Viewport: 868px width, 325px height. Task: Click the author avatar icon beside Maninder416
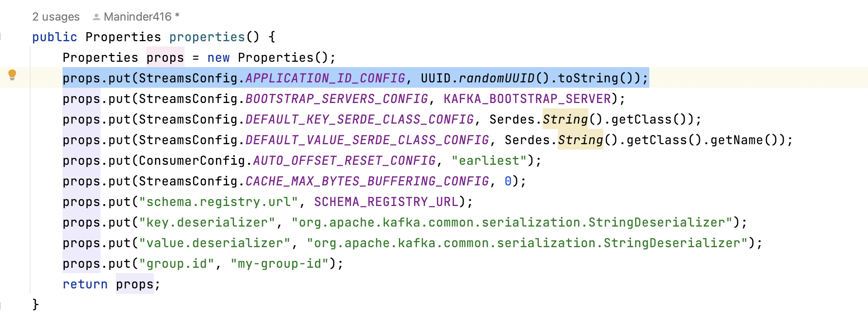point(96,17)
